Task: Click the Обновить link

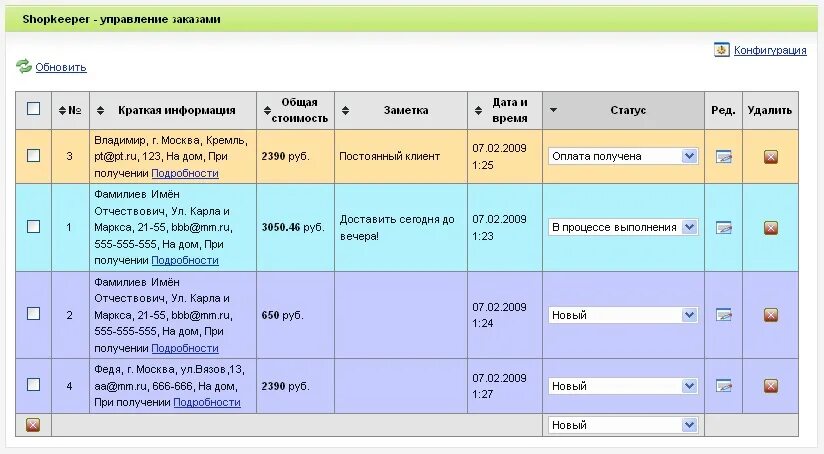Action: [x=61, y=67]
